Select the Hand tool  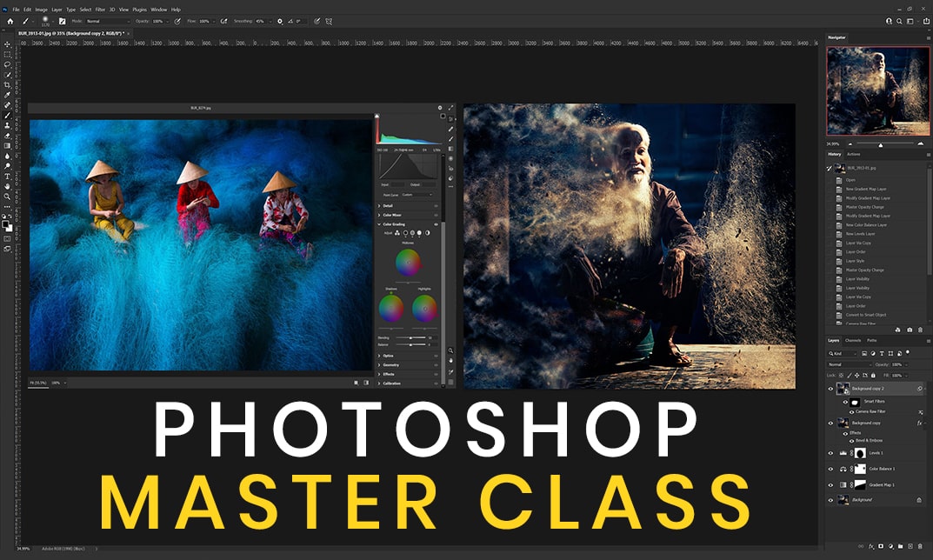[7, 186]
